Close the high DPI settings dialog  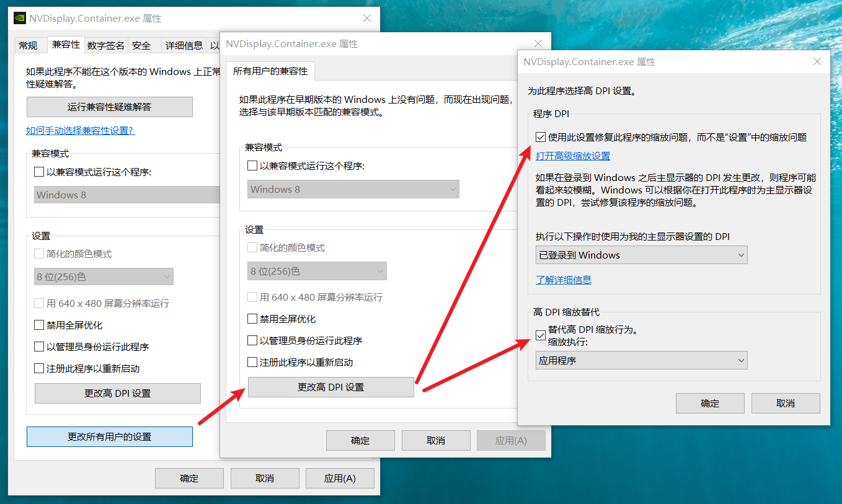(817, 61)
